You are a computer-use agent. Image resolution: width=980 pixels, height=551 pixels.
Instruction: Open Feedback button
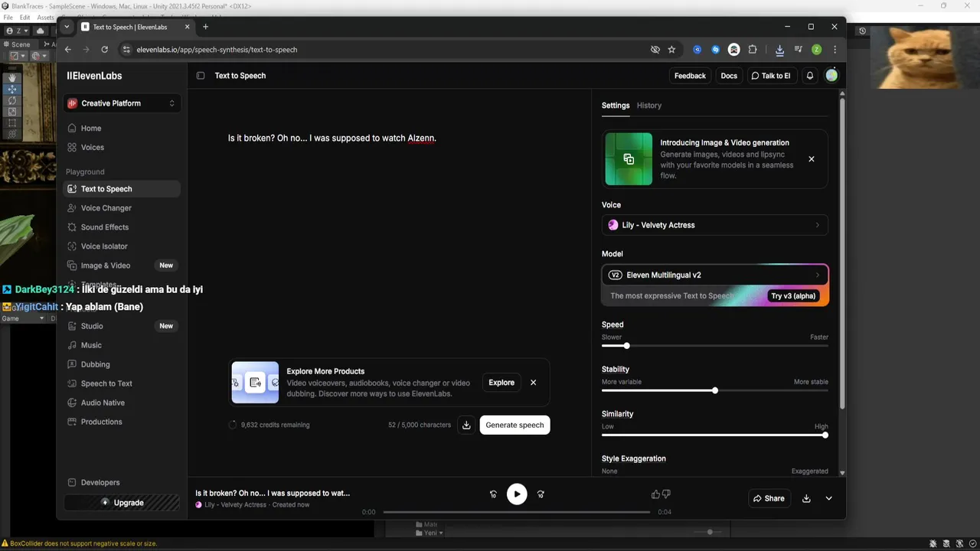690,76
